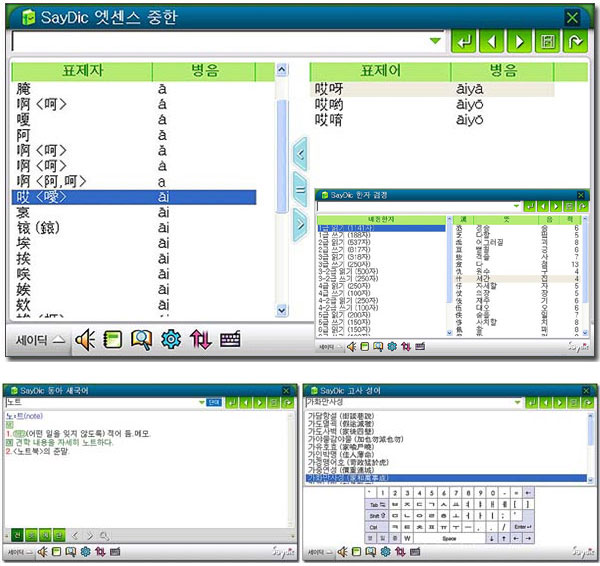Click the notepad icon in 고사 성어 window
Viewport: 600px width, 566px height.
[356, 551]
